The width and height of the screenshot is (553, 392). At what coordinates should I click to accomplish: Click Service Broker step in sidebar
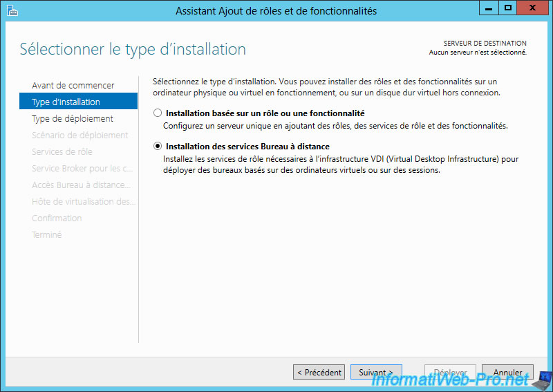pos(82,168)
